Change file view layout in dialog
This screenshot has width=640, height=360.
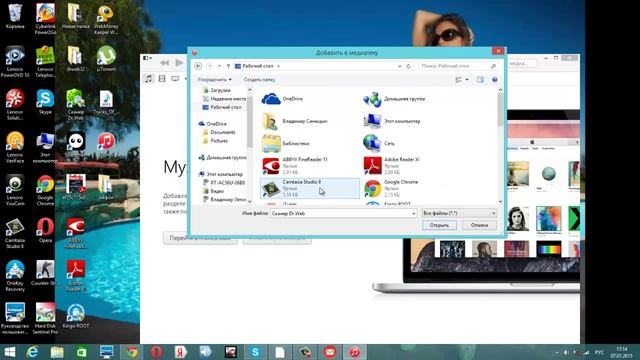coord(458,80)
